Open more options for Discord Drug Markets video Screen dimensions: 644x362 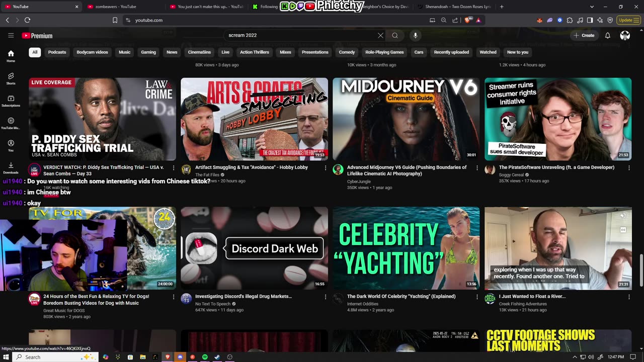click(325, 297)
